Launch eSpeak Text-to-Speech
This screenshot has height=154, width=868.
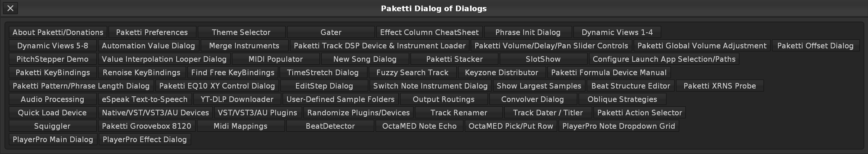coord(145,99)
